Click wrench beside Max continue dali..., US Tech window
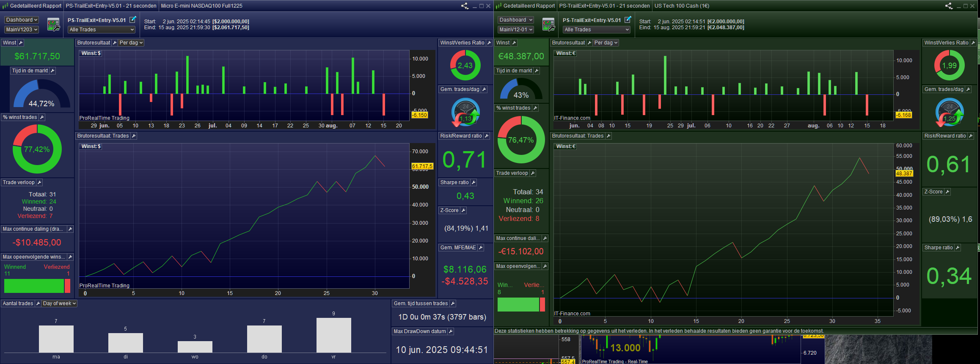This screenshot has width=980, height=364. pyautogui.click(x=545, y=238)
